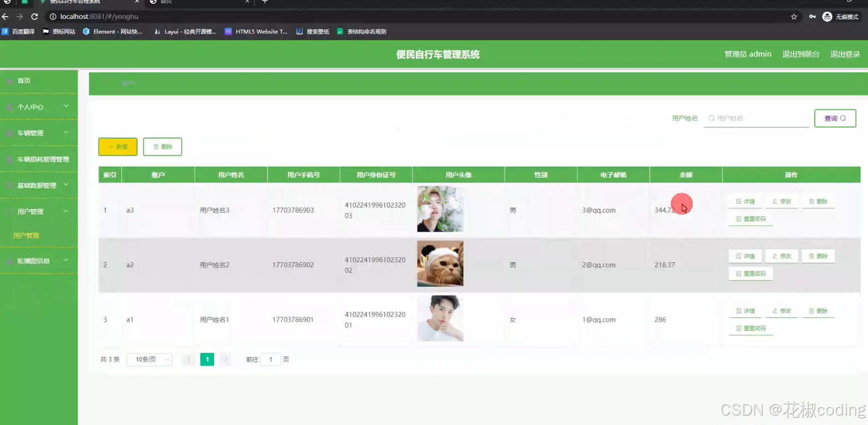The image size is (868, 425).
Task: Click the trash icon on toolbar 删除 button
Action: [x=156, y=147]
